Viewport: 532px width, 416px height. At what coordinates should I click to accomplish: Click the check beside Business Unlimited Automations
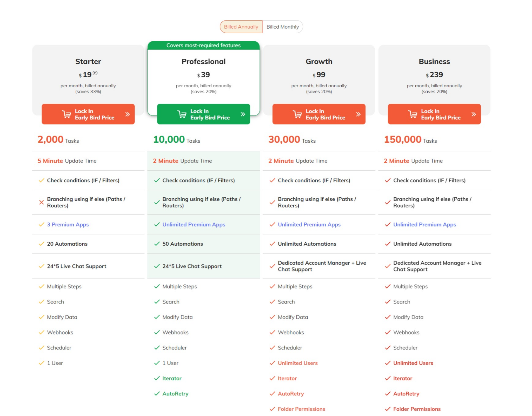[387, 244]
